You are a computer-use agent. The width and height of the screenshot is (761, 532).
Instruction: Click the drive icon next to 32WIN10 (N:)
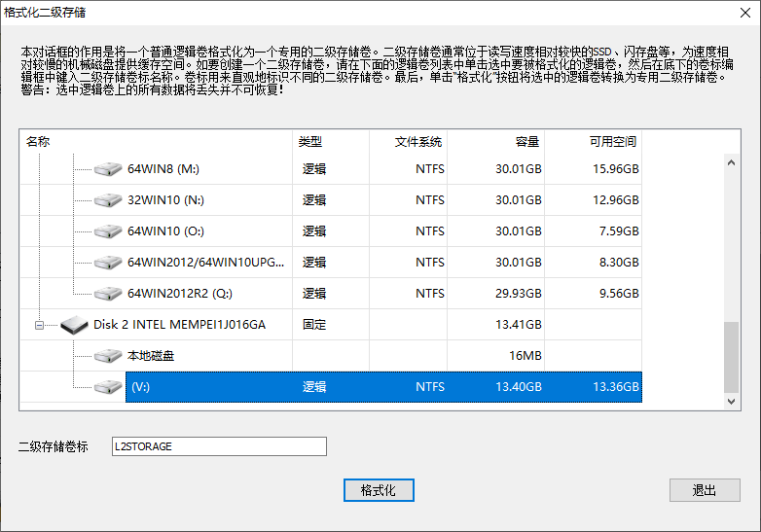(108, 200)
